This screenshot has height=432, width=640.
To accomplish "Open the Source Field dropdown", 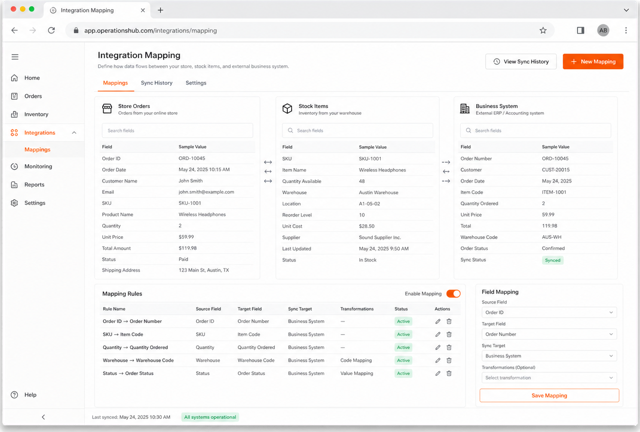I will tap(549, 312).
